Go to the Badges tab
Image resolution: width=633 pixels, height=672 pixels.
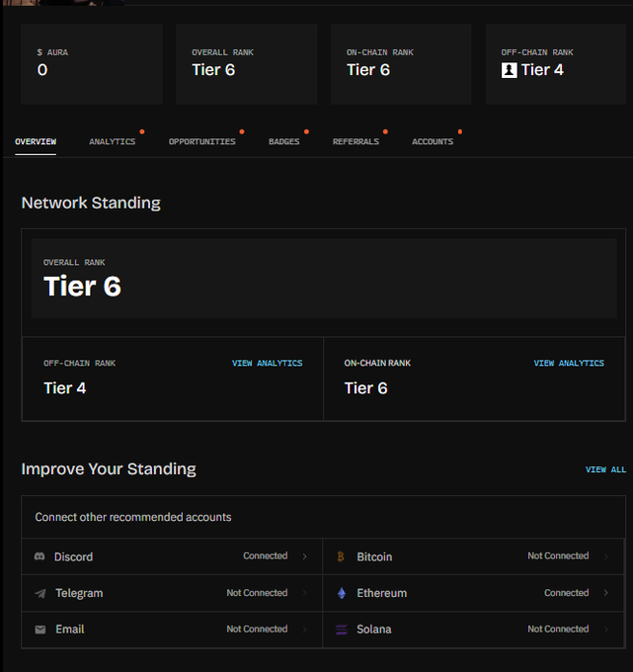284,141
